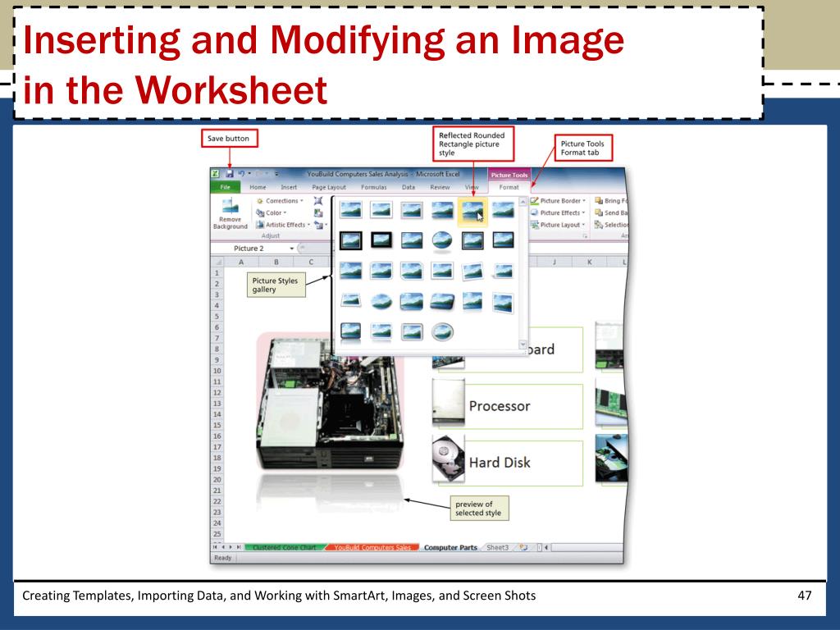Click the Bring Forward icon
Viewport: 840px width, 630px height.
click(x=599, y=201)
